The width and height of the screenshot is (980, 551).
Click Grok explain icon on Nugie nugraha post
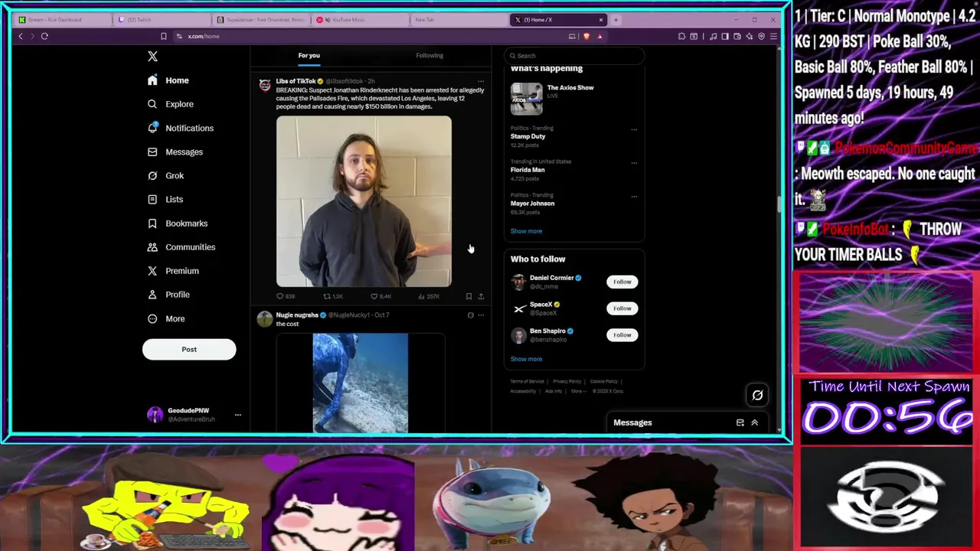(470, 315)
